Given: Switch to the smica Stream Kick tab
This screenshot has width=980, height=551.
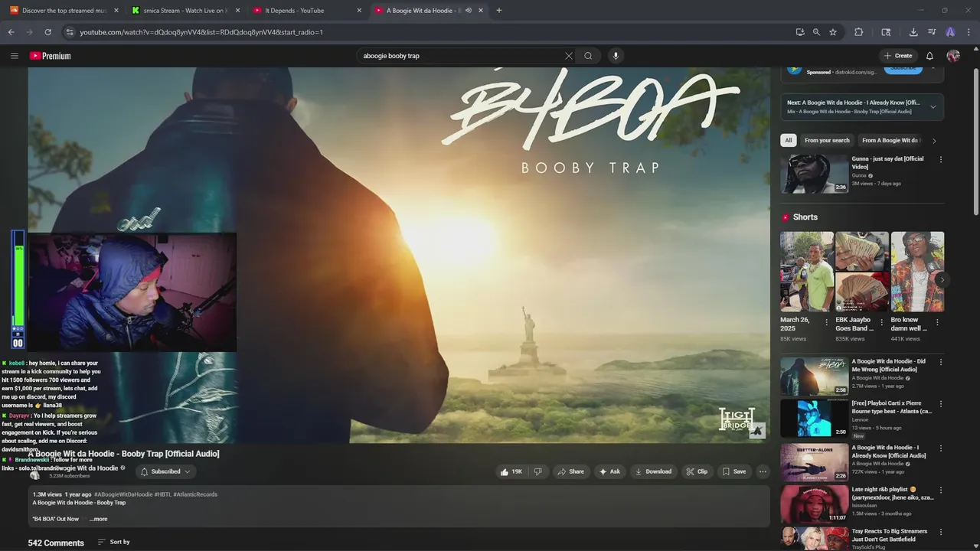Looking at the screenshot, I should (185, 11).
